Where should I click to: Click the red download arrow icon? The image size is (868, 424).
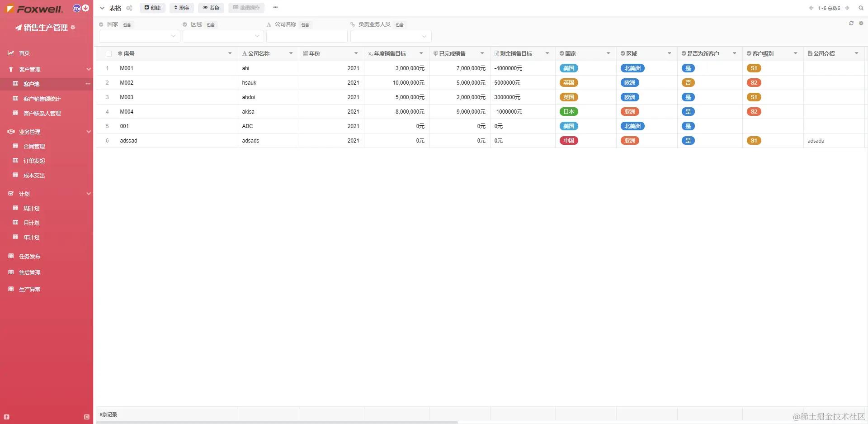point(85,8)
